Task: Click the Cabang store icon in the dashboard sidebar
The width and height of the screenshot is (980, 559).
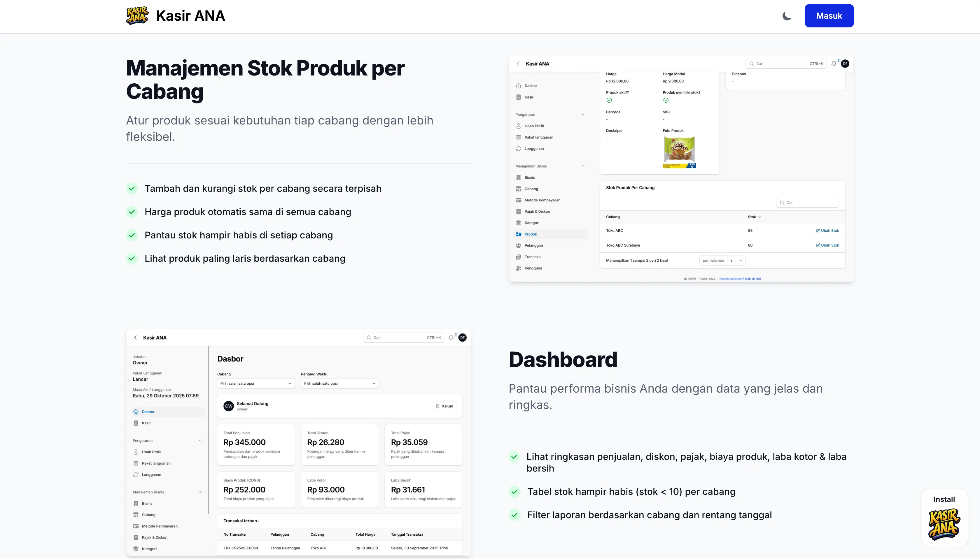Action: pyautogui.click(x=136, y=515)
